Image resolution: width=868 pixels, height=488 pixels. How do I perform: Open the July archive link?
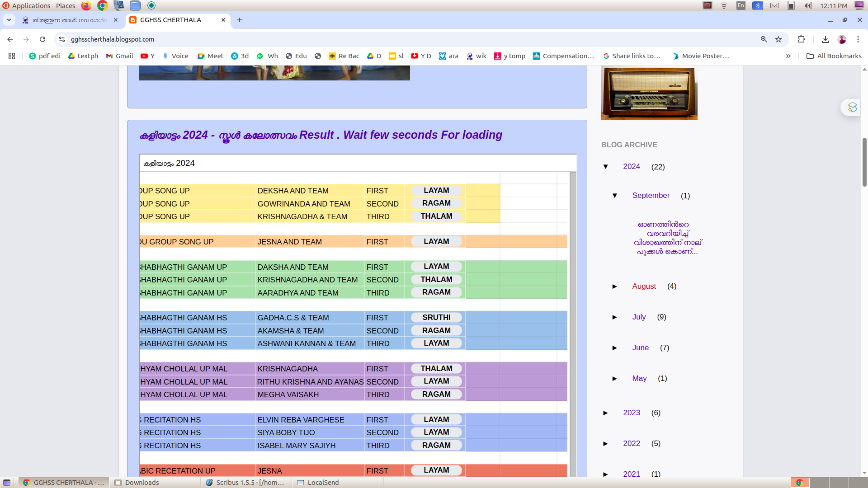(639, 317)
